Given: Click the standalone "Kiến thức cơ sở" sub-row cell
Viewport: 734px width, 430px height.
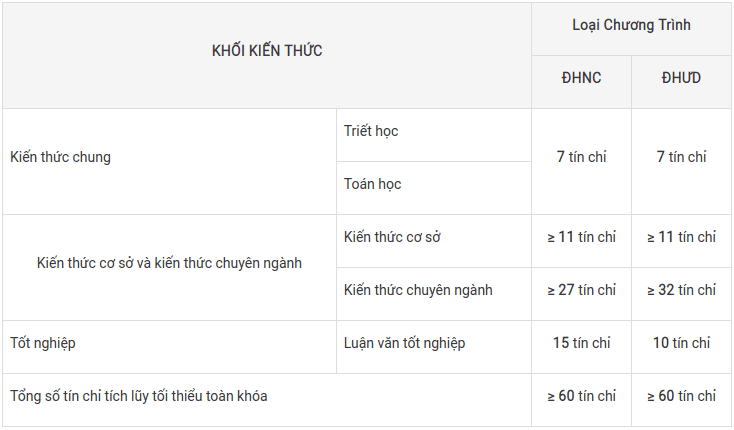Looking at the screenshot, I should (392, 237).
